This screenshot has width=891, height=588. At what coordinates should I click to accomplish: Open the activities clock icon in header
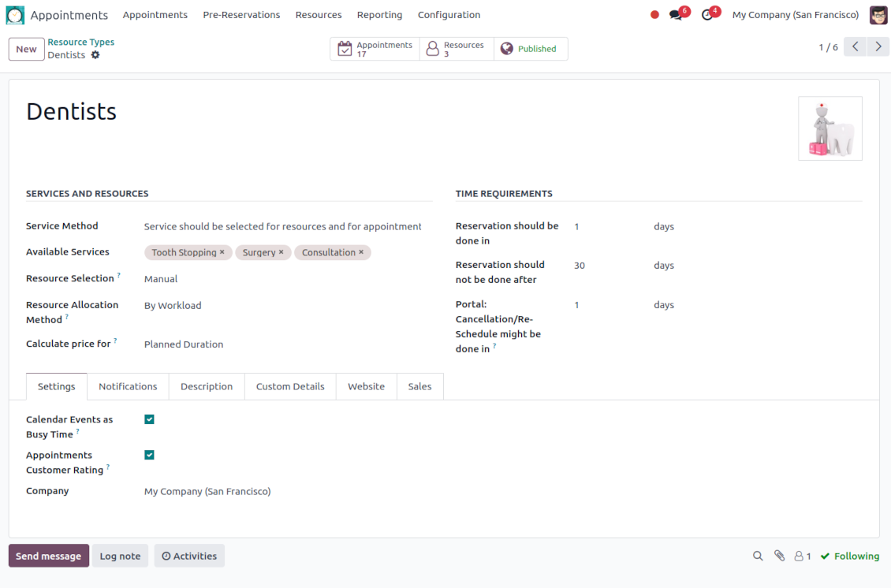(x=707, y=15)
